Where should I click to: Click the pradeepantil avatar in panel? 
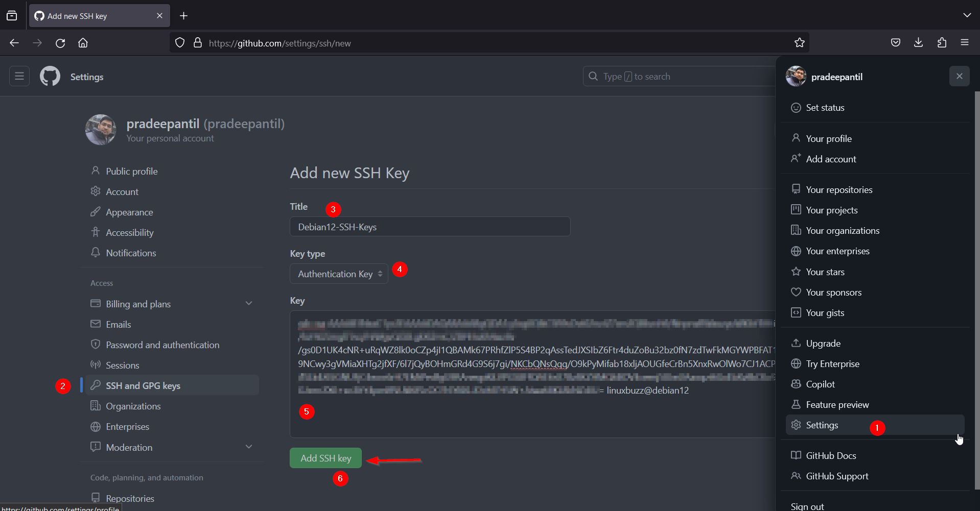pyautogui.click(x=796, y=77)
